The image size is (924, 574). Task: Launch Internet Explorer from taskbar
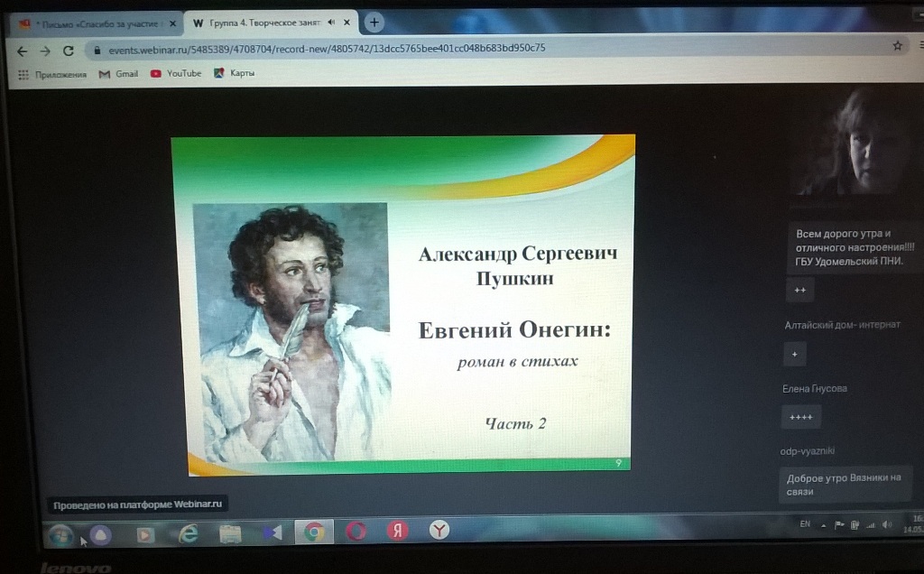188,534
